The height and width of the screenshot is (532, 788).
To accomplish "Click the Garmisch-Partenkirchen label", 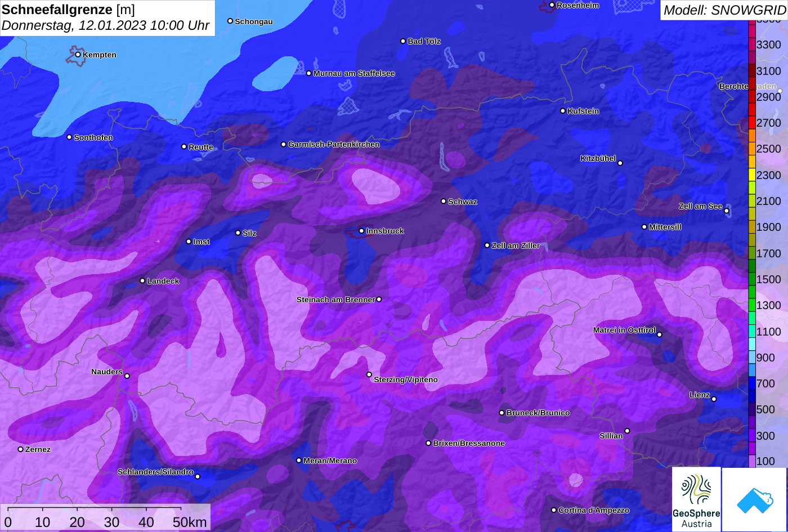I will [334, 144].
